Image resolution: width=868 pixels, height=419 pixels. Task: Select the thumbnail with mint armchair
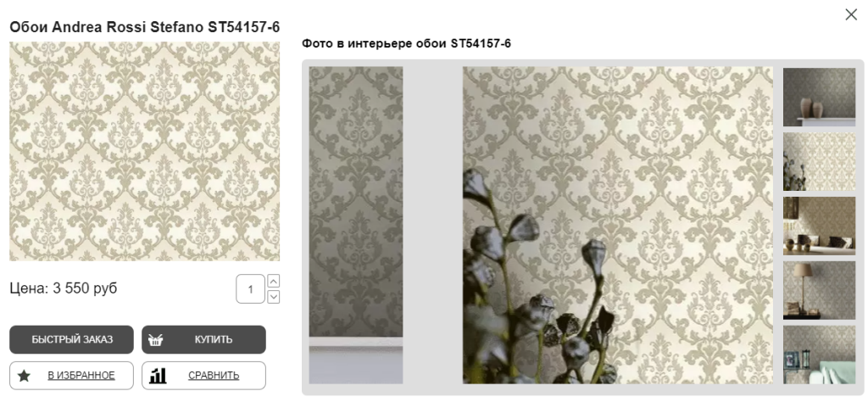tap(819, 355)
